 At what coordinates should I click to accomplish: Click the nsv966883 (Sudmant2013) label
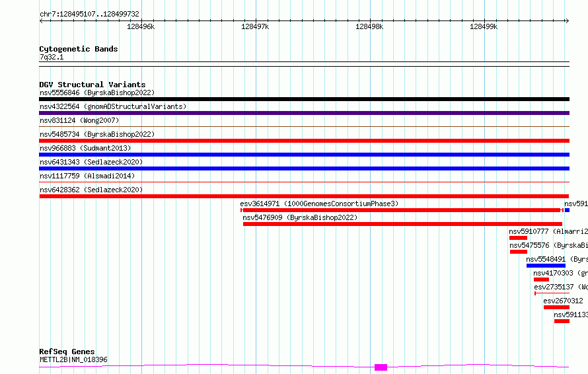[x=85, y=148]
